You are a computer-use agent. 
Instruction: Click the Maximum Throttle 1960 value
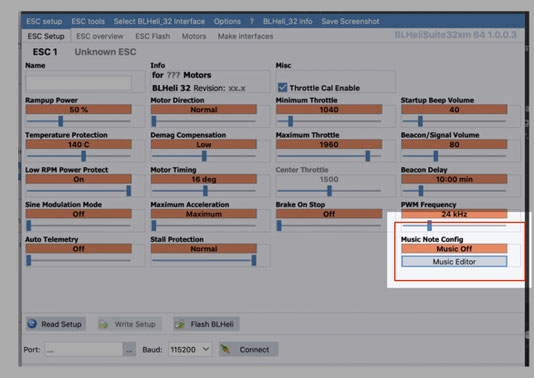click(329, 144)
